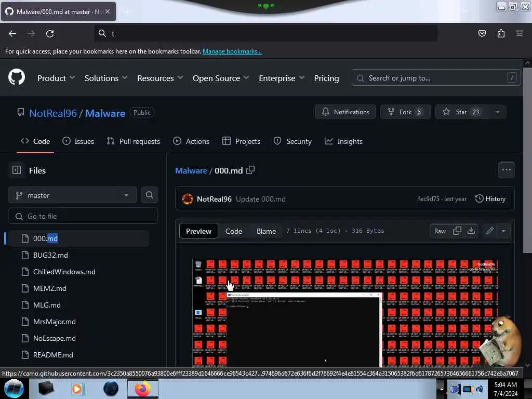The height and width of the screenshot is (399, 532).
Task: Open the Pull requests tab
Action: (x=134, y=141)
